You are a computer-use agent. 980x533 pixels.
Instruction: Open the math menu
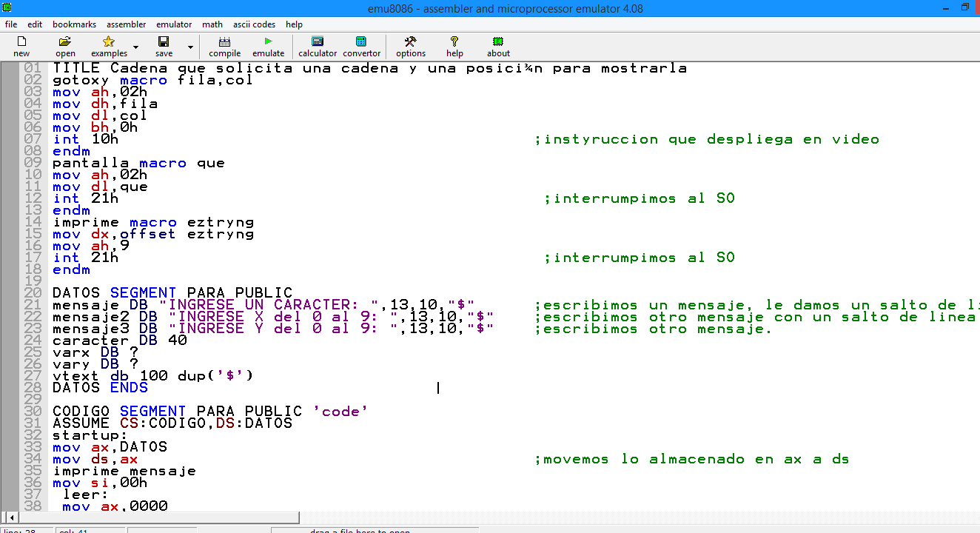click(x=212, y=24)
